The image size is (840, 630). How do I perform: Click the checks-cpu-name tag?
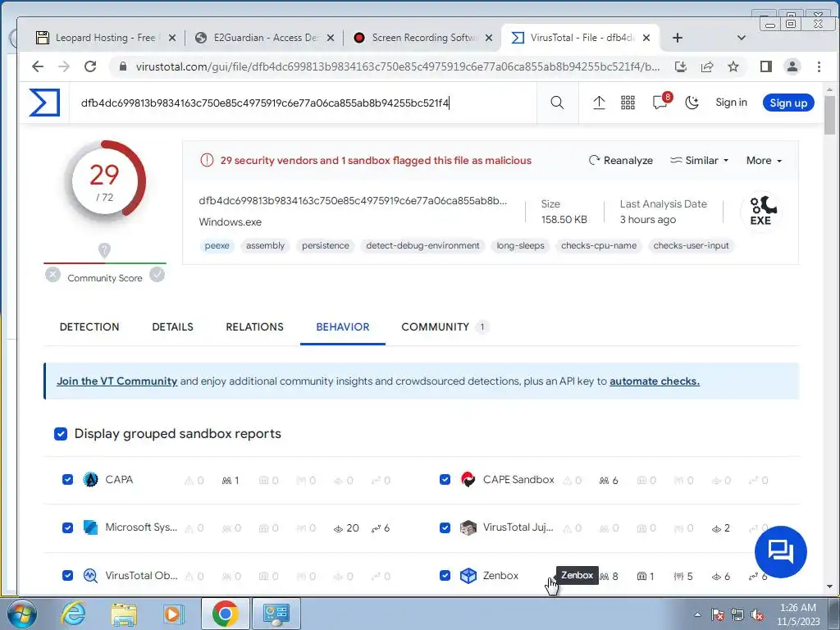tap(599, 245)
